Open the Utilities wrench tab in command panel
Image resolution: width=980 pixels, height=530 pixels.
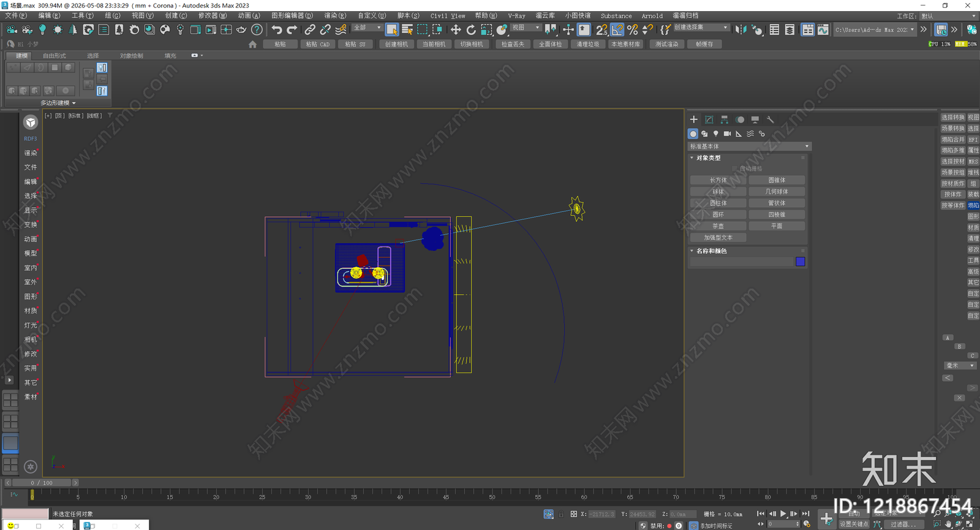point(771,119)
